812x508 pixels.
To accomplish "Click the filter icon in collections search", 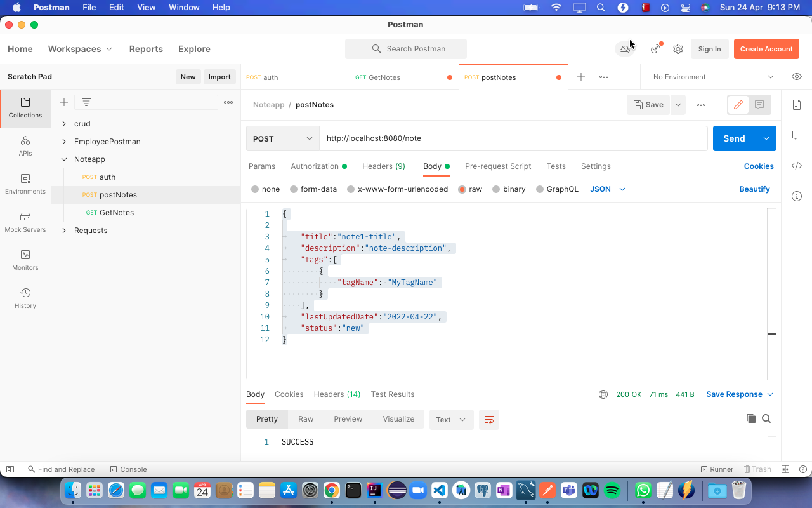I will pyautogui.click(x=86, y=102).
